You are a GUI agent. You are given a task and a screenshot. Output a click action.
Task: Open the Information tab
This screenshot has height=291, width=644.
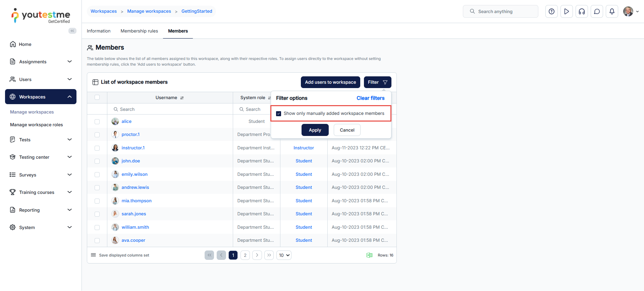tap(99, 31)
